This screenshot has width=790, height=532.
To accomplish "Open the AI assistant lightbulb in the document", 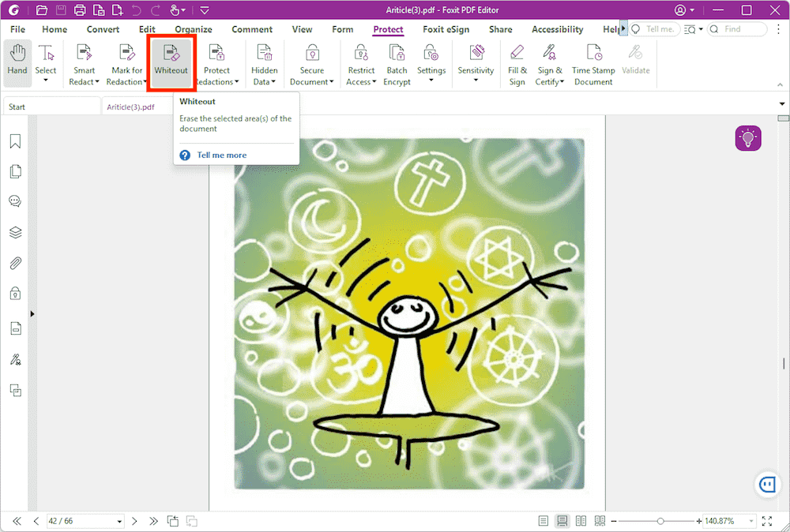I will pyautogui.click(x=747, y=137).
